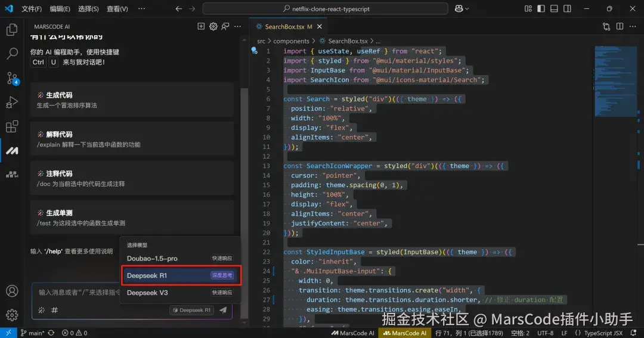
Task: Click the 生成单测 suggestion card
Action: pos(132,218)
